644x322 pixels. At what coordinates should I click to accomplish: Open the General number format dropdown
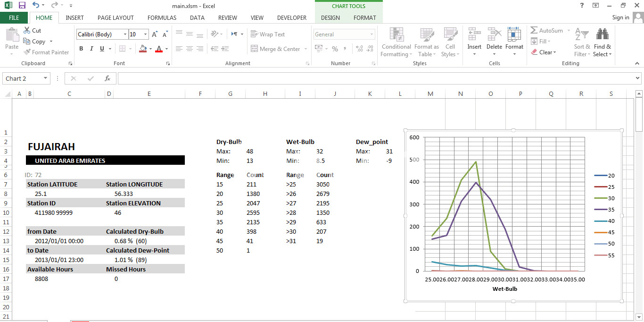point(372,34)
